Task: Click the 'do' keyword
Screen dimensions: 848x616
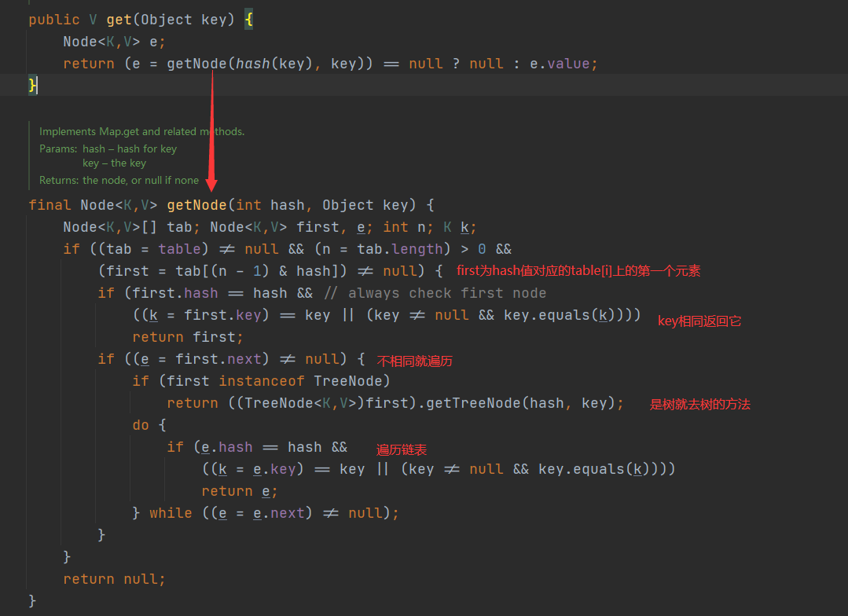Action: point(141,426)
